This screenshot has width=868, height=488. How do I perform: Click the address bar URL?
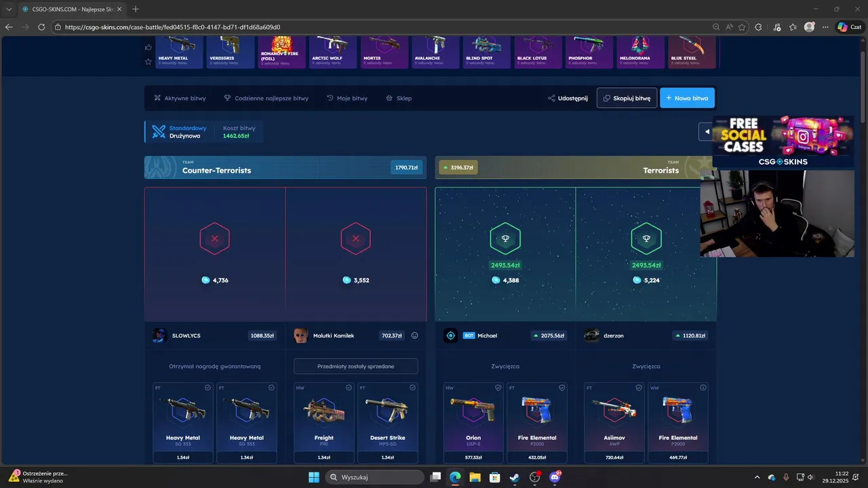tap(173, 27)
